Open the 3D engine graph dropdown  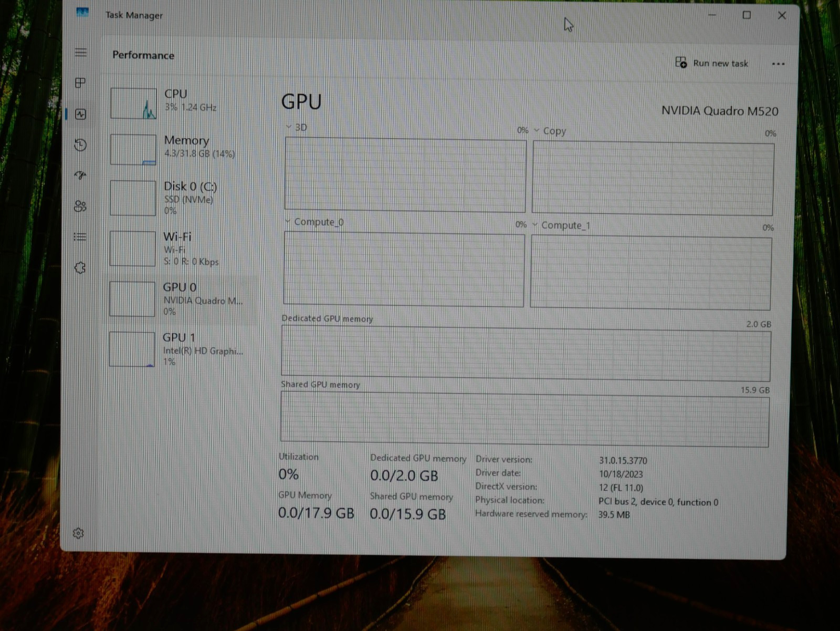(288, 127)
